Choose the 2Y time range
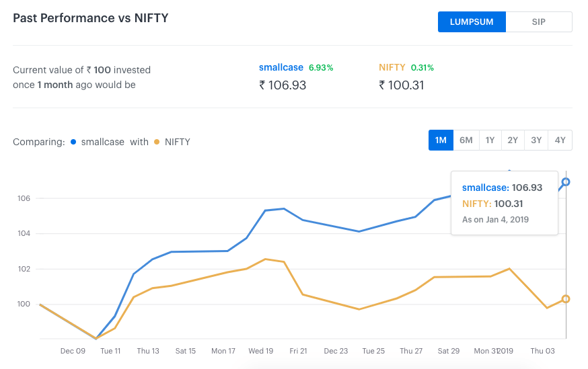 click(513, 140)
